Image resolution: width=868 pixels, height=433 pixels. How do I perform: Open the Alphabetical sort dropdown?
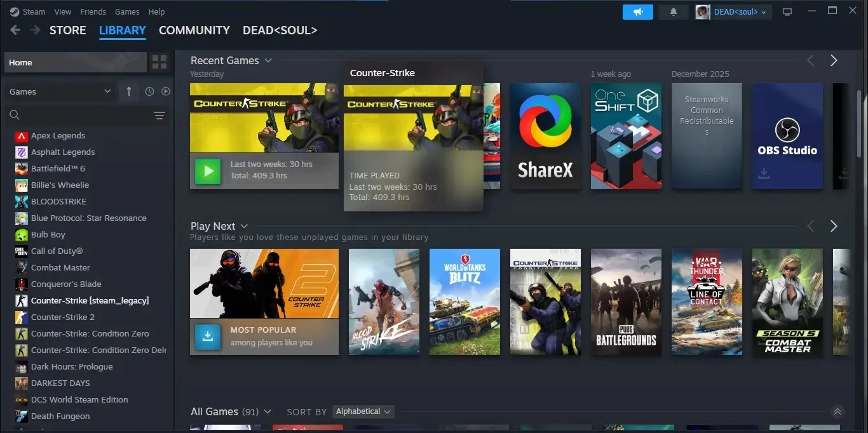(x=363, y=411)
